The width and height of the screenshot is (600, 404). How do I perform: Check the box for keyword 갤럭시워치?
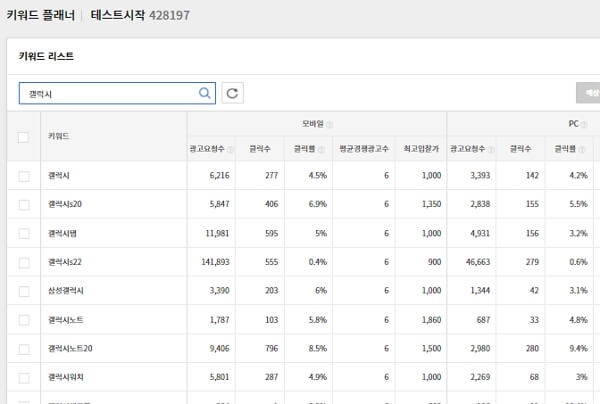point(24,378)
